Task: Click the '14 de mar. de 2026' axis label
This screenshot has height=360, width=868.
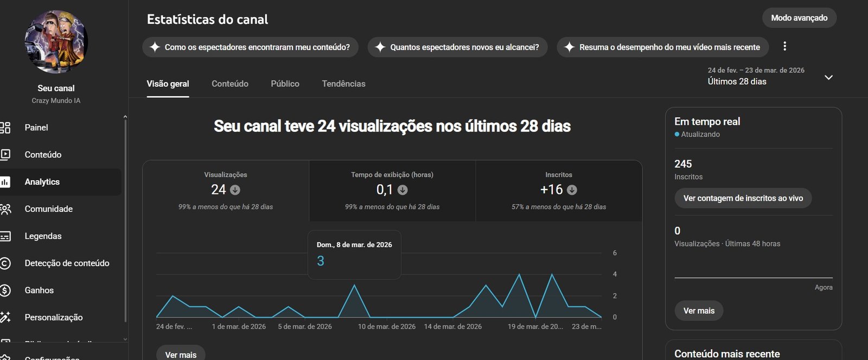Action: [x=452, y=326]
